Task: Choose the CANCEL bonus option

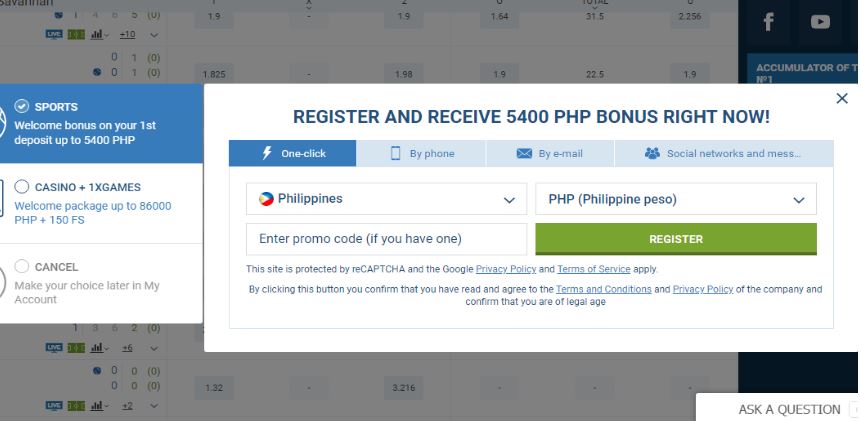Action: coord(22,267)
